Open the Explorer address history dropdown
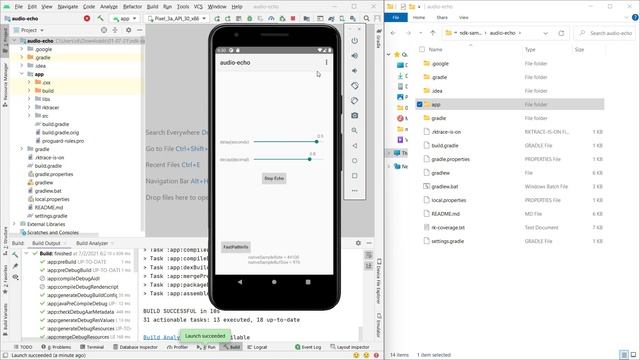Image resolution: width=640 pixels, height=360 pixels. tap(546, 33)
